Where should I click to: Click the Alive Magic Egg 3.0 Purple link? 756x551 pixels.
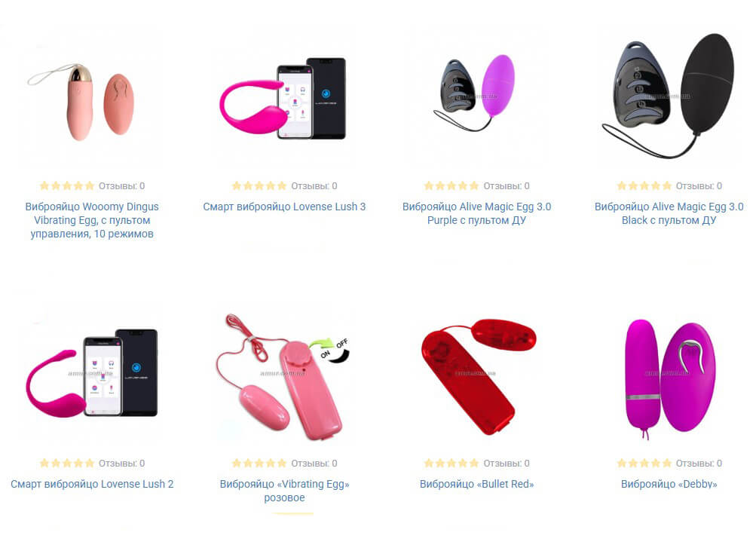click(x=476, y=213)
